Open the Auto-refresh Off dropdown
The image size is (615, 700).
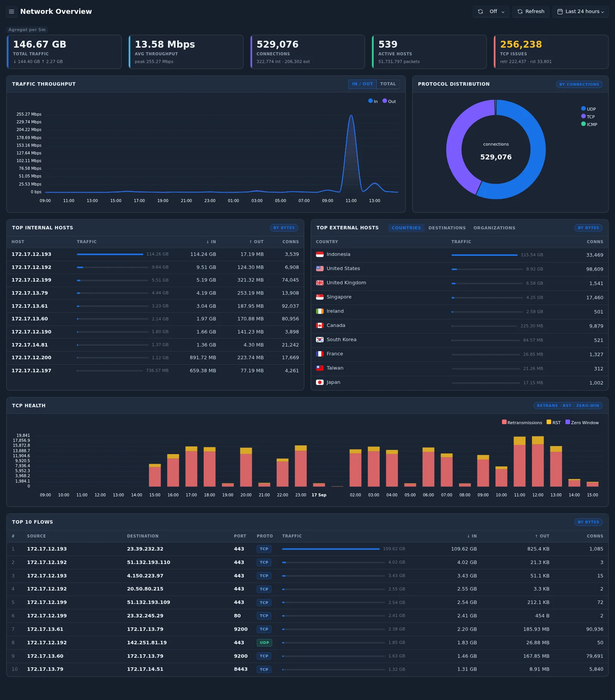tap(491, 12)
